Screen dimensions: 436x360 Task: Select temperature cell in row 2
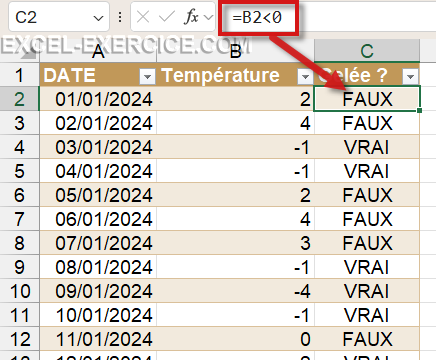pos(235,99)
